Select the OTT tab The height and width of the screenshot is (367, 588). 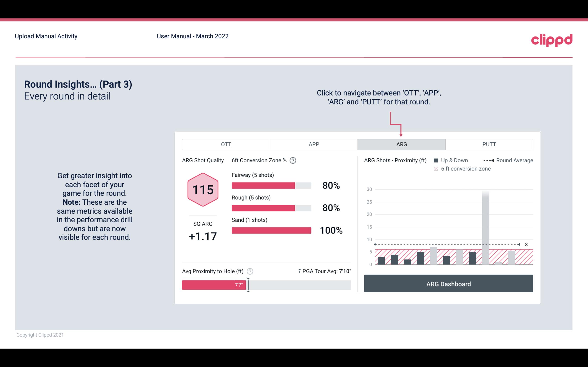[x=226, y=145]
